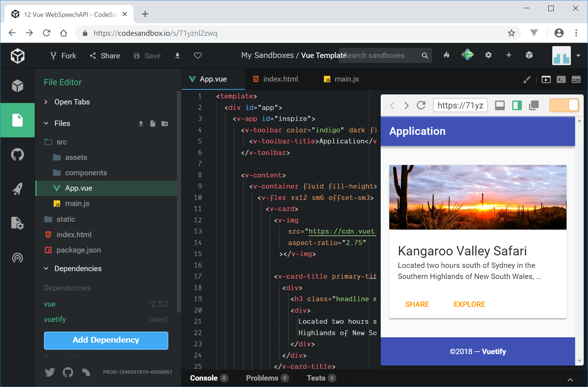This screenshot has height=387, width=588.
Task: Click the upload files icon
Action: tap(141, 123)
